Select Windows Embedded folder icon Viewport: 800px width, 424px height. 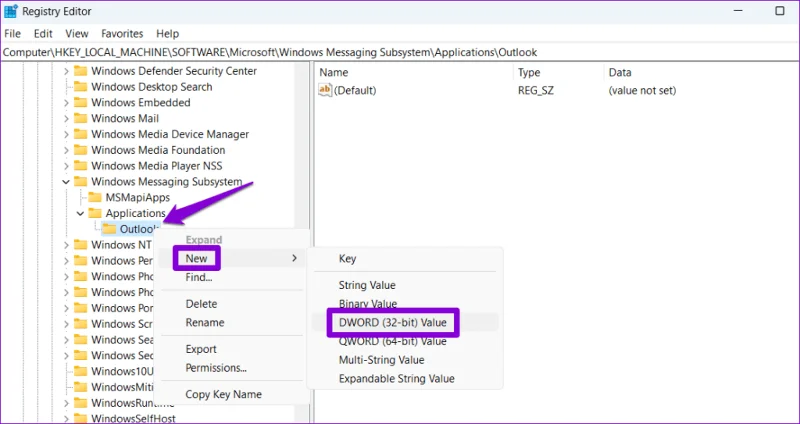[81, 103]
